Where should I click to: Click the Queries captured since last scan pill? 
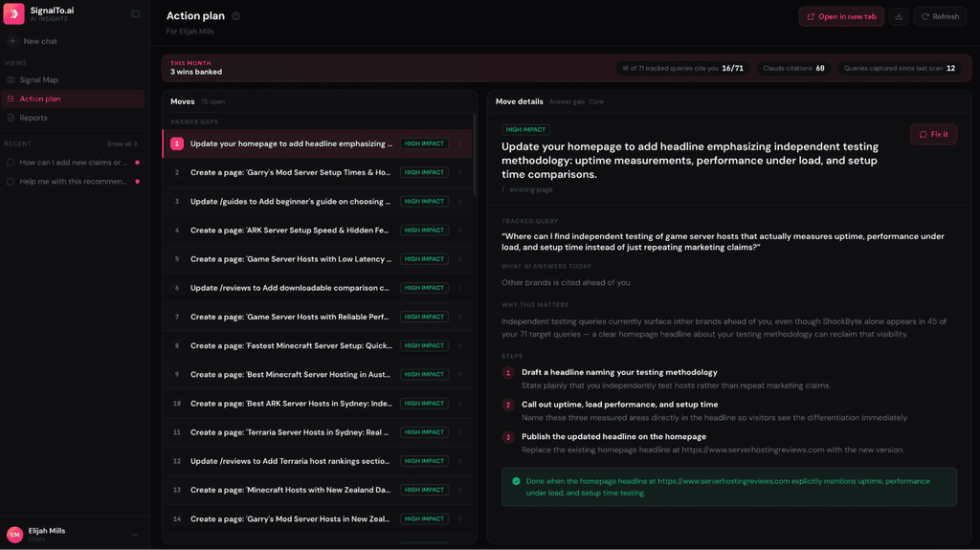(900, 68)
